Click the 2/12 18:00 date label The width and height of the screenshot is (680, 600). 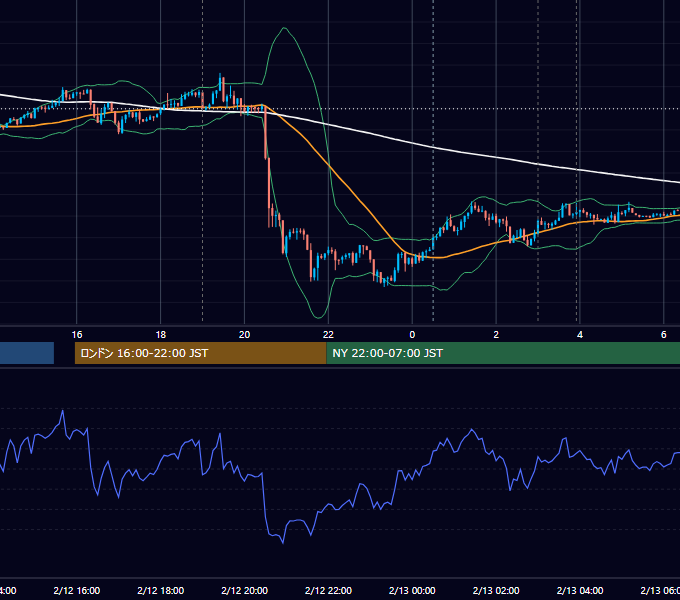160,590
